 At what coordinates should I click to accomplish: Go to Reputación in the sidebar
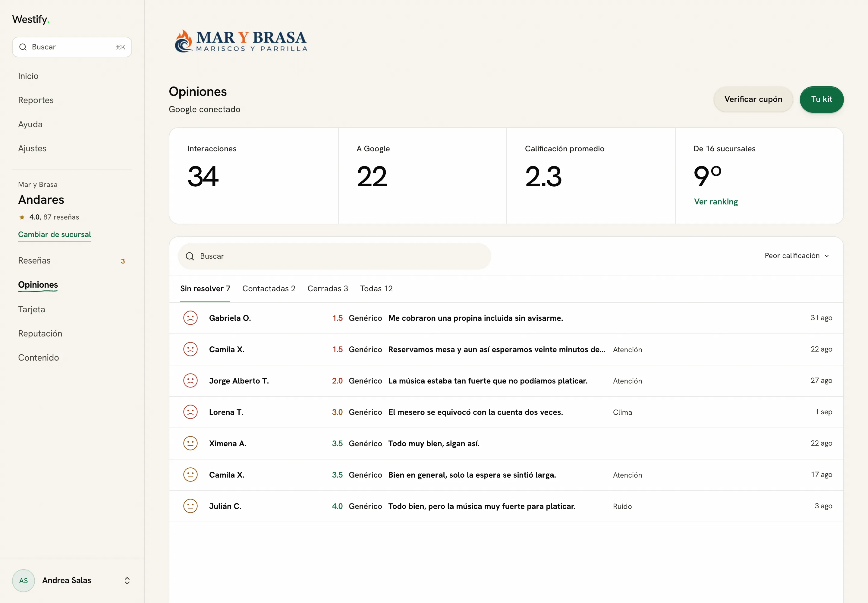click(40, 334)
